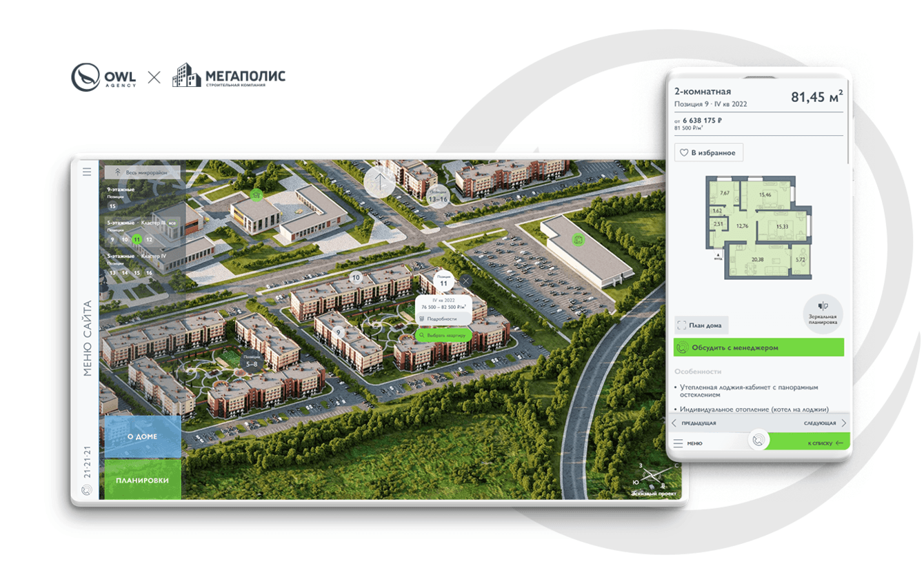924x584 pixels.
Task: Click the apartment floor plan image
Action: [759, 228]
